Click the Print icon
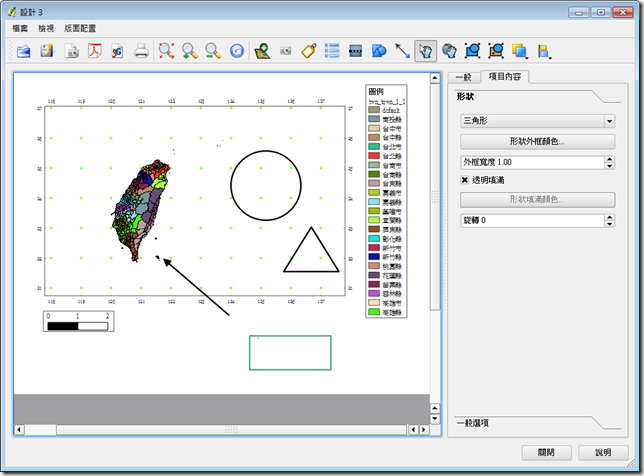This screenshot has height=476, width=644. tap(141, 51)
